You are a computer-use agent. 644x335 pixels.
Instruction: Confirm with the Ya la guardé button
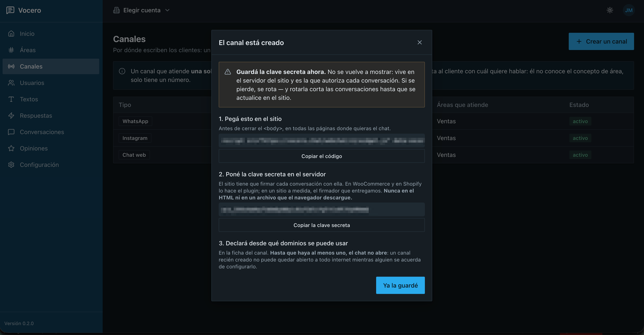pos(400,285)
